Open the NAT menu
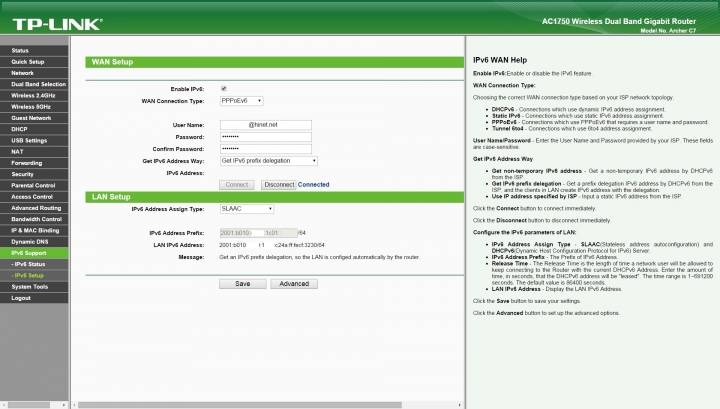720x409 pixels. click(34, 151)
